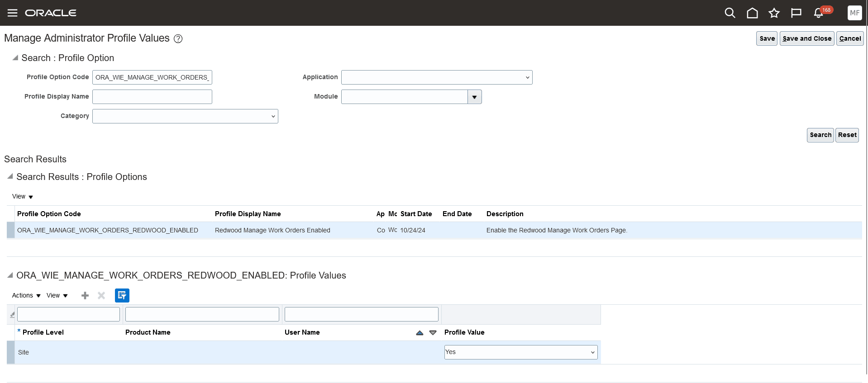Open the View menu in Profile Values
868x383 pixels.
[57, 295]
